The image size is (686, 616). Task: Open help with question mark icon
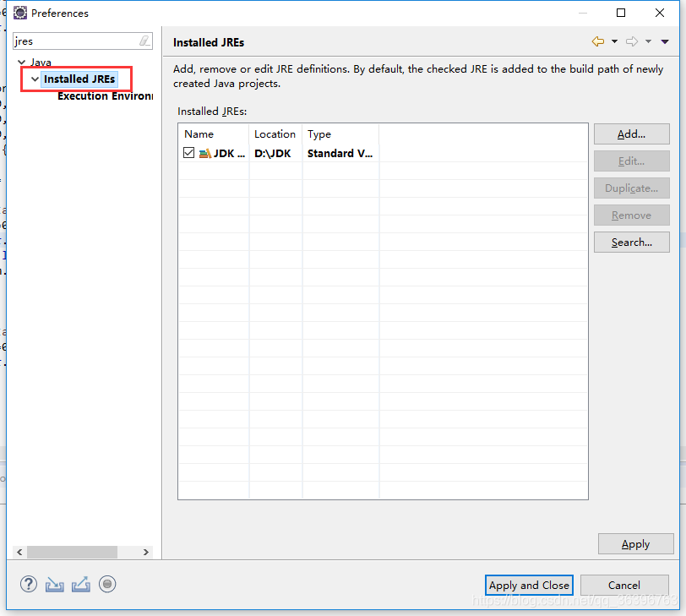click(29, 584)
